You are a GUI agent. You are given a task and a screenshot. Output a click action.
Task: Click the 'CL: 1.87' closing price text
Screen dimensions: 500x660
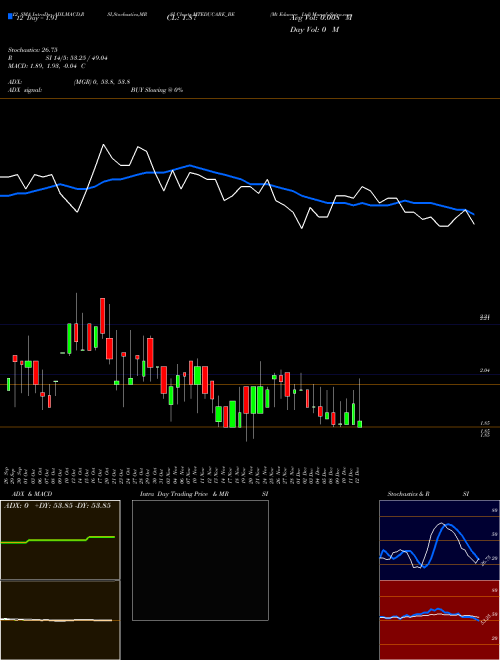182,18
